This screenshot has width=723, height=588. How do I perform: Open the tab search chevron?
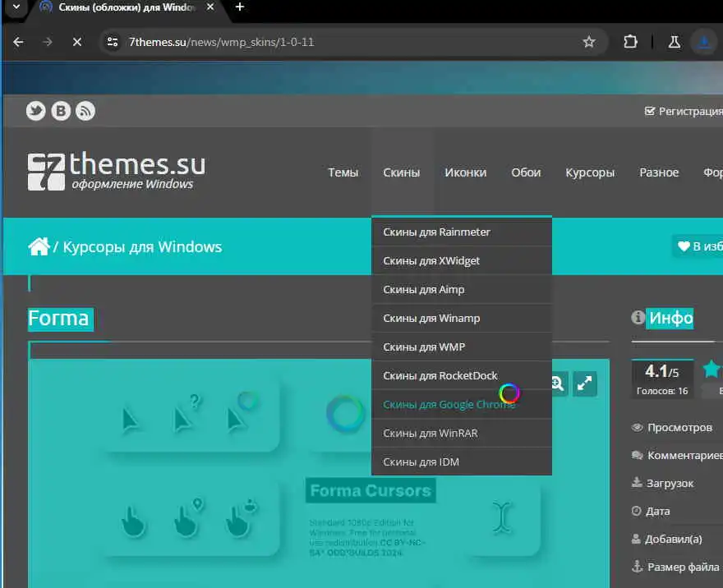tap(16, 7)
